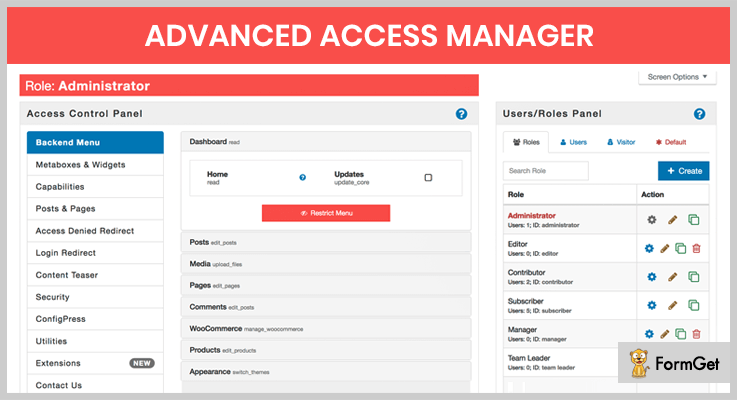The height and width of the screenshot is (400, 737).
Task: Click the blue Create role button
Action: point(683,171)
